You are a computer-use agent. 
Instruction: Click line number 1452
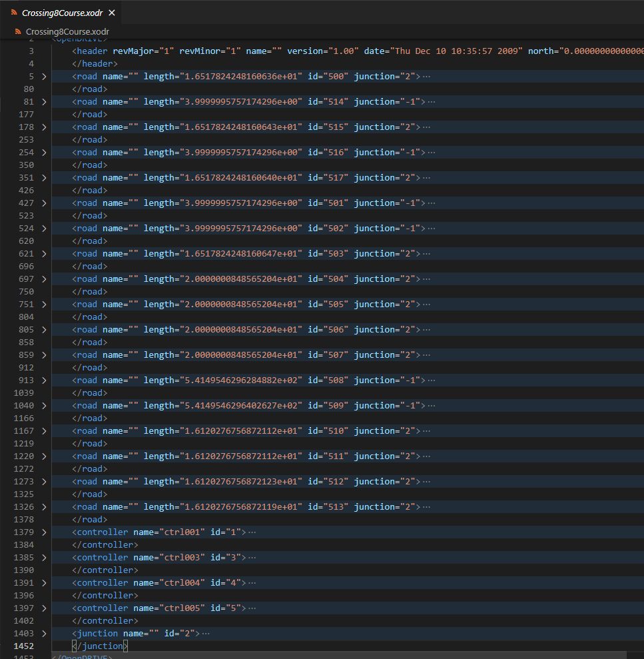pyautogui.click(x=23, y=646)
